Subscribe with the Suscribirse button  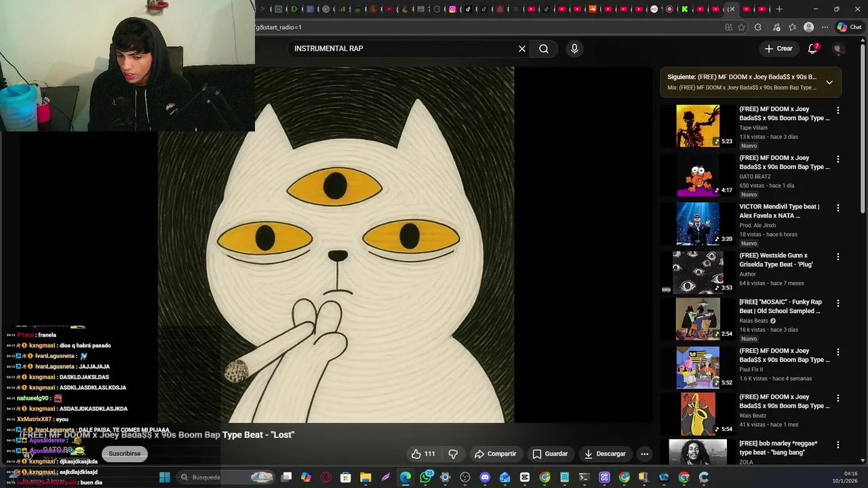125,454
